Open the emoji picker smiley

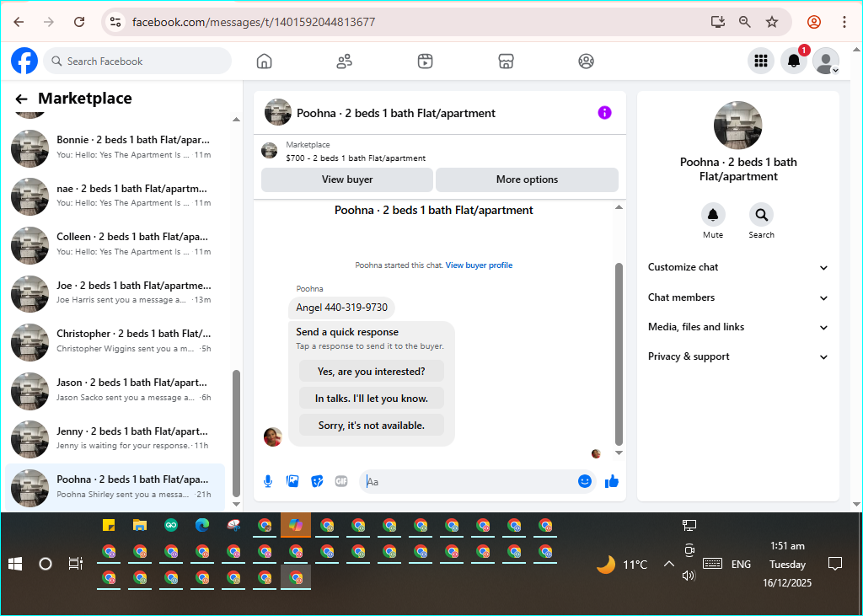coord(585,481)
